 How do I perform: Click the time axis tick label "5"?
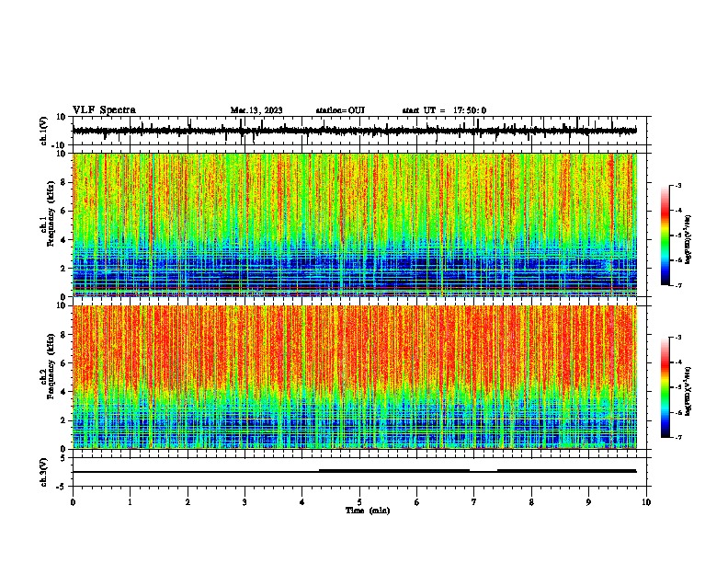tap(359, 502)
